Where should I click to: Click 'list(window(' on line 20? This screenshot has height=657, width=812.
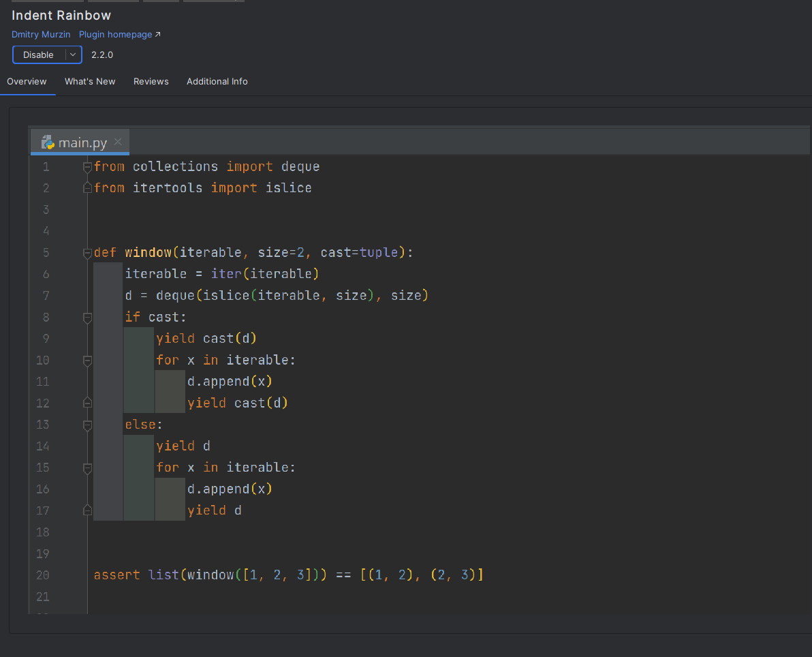(195, 575)
